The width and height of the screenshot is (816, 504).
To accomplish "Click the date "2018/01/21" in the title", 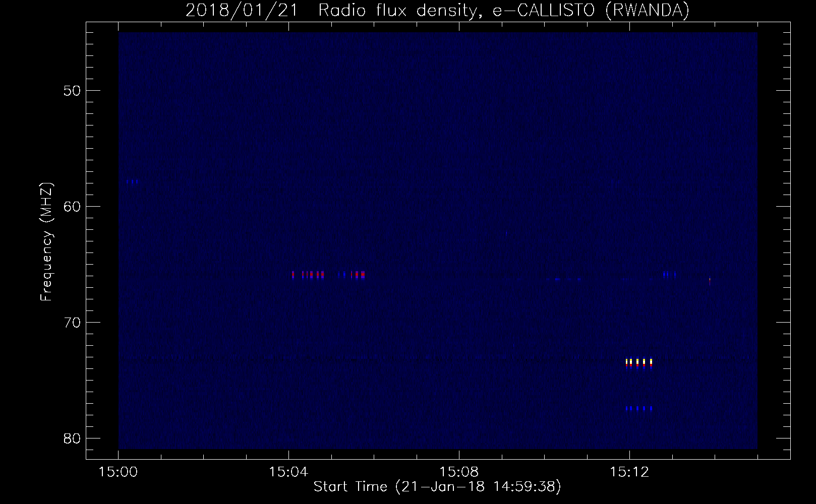I will pos(242,10).
